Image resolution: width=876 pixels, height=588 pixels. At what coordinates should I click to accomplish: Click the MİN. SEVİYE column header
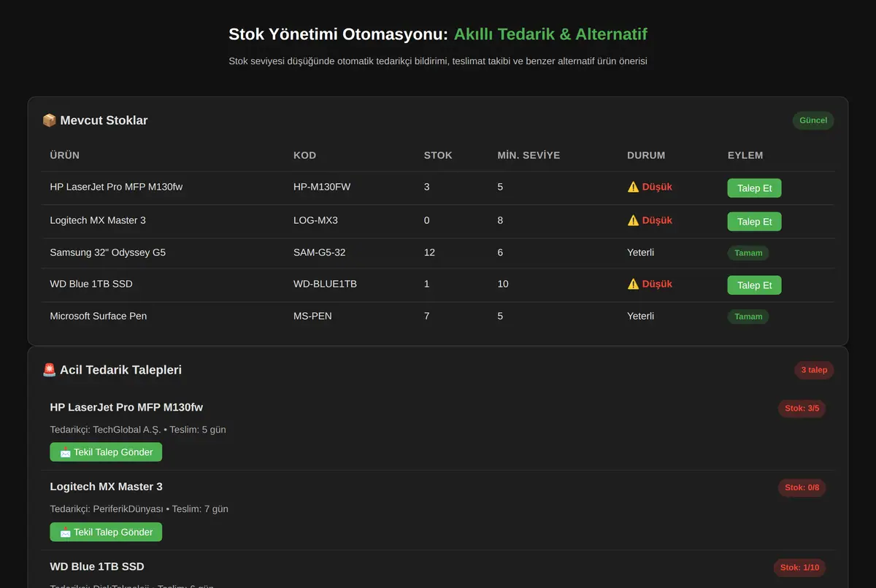[x=529, y=155]
